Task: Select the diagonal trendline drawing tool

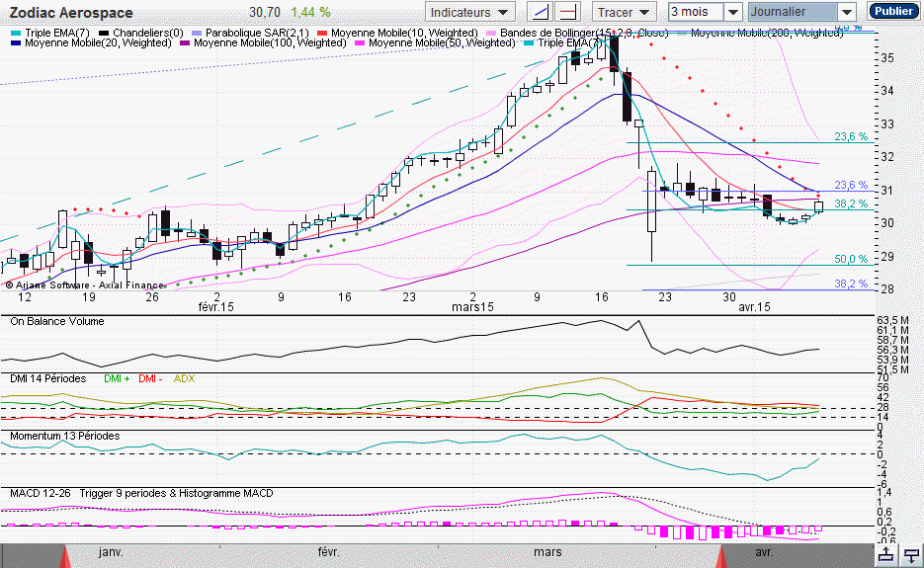Action: 541,12
